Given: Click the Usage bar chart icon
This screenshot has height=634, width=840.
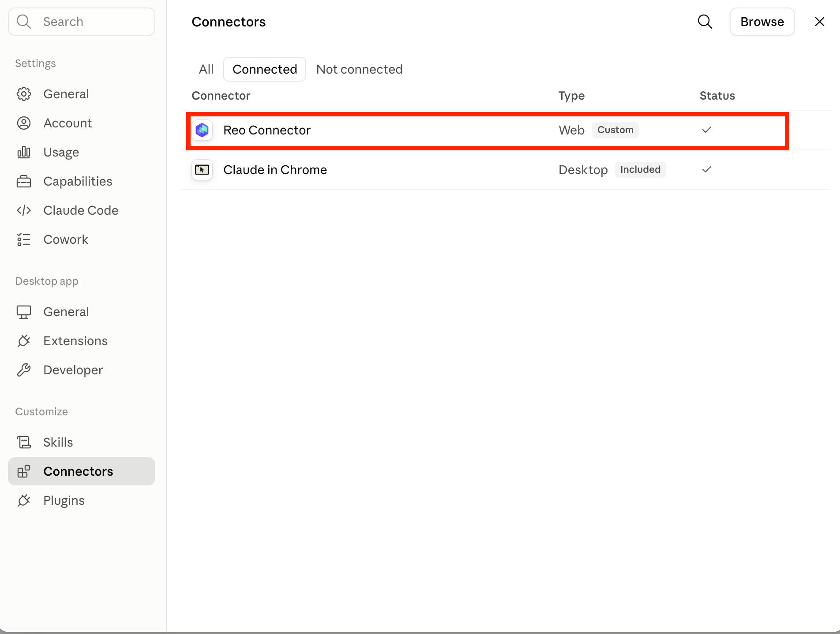Looking at the screenshot, I should point(24,152).
